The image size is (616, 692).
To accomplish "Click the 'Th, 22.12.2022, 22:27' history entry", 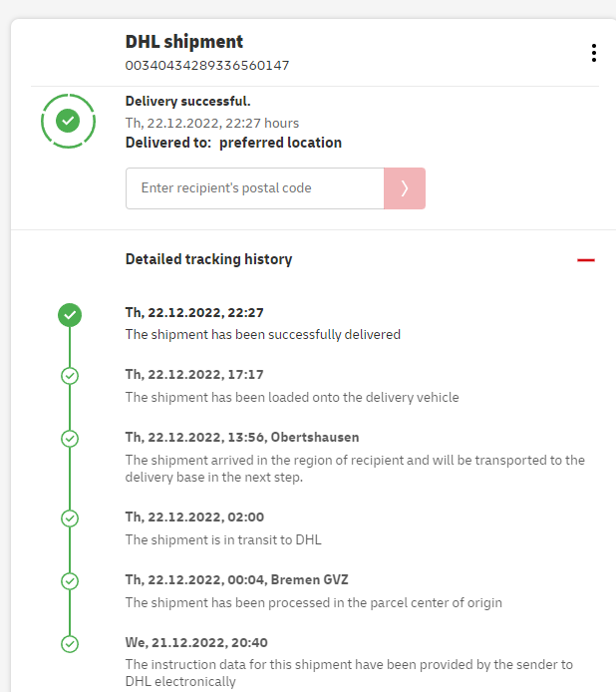I will click(x=194, y=312).
